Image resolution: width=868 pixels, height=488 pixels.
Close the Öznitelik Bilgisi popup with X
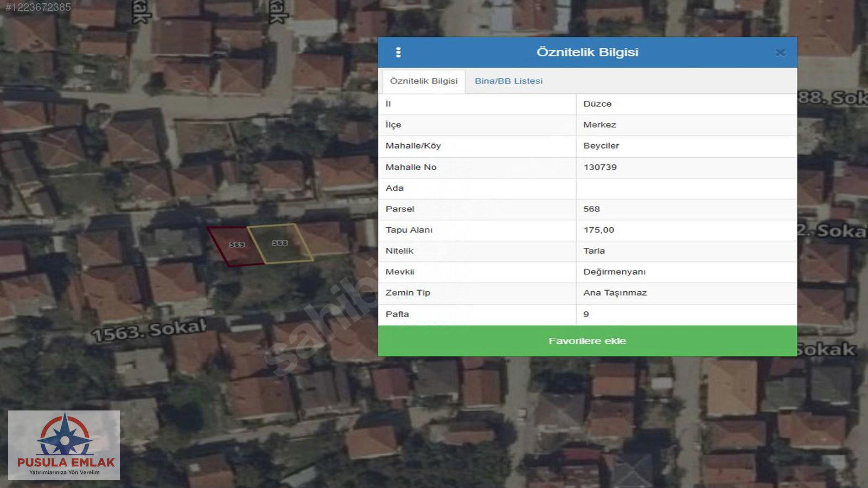[x=780, y=53]
